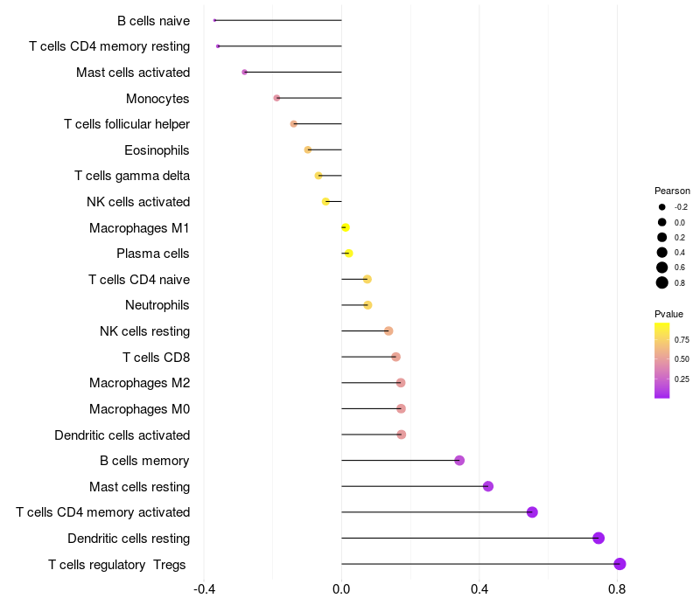Click the Eosinophils axis label
700x612 pixels.
point(157,150)
